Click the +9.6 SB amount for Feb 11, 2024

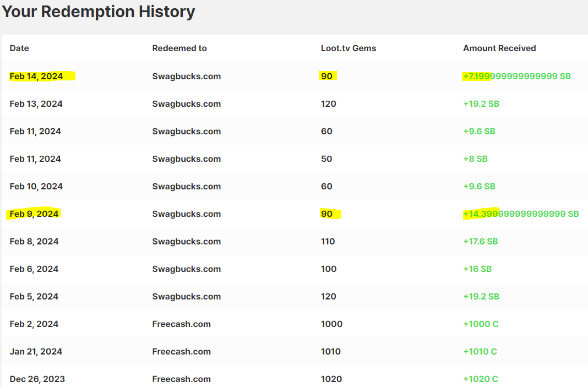[x=479, y=132]
